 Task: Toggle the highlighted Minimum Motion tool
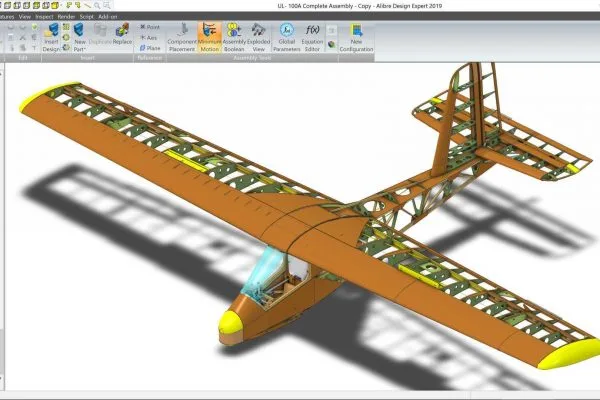[x=209, y=37]
